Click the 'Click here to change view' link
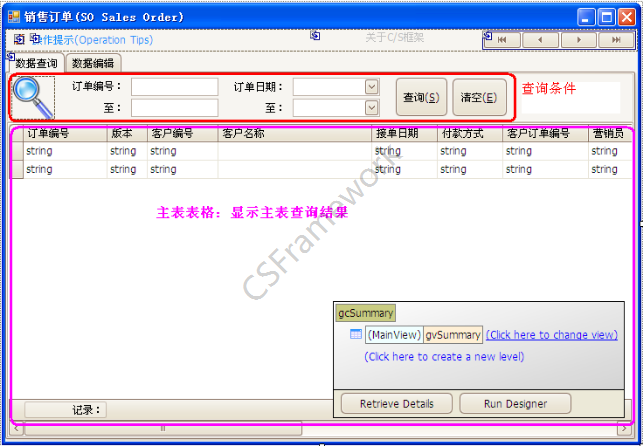Screen dimensions: 643x446 click(x=552, y=335)
